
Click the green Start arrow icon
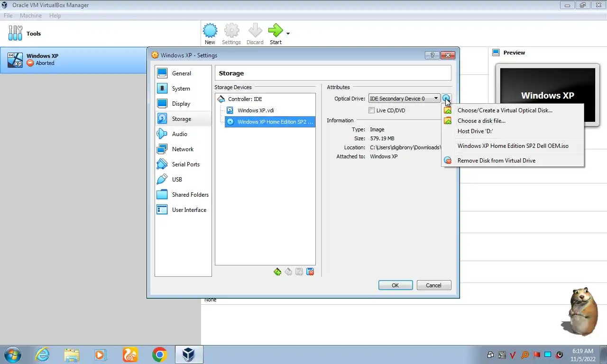[x=275, y=31]
